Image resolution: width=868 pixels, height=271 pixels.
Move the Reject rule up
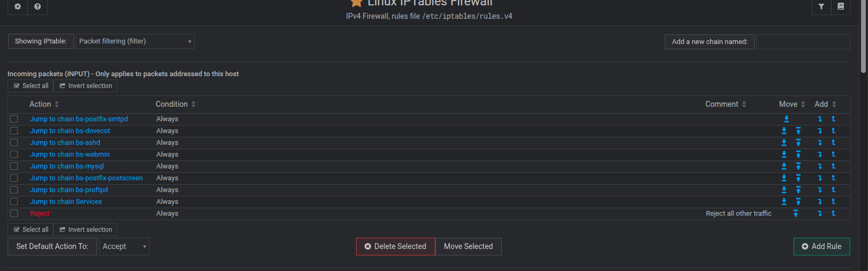pos(796,214)
